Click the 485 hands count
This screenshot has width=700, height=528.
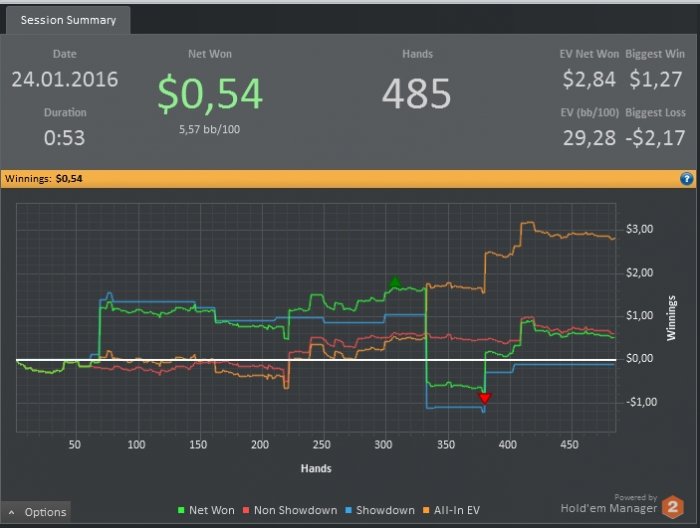tap(417, 94)
